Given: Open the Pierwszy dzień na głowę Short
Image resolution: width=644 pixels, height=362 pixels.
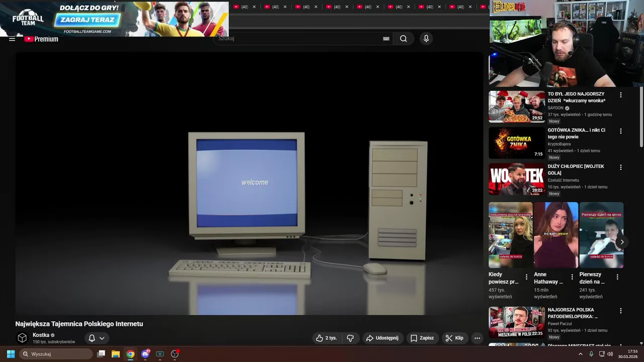Looking at the screenshot, I should tap(601, 235).
